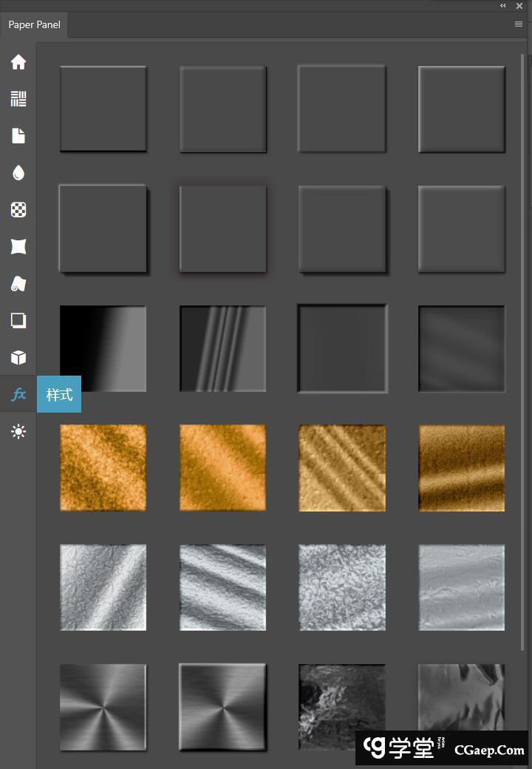
Task: Switch to the Paper Panel tab
Action: (34, 25)
